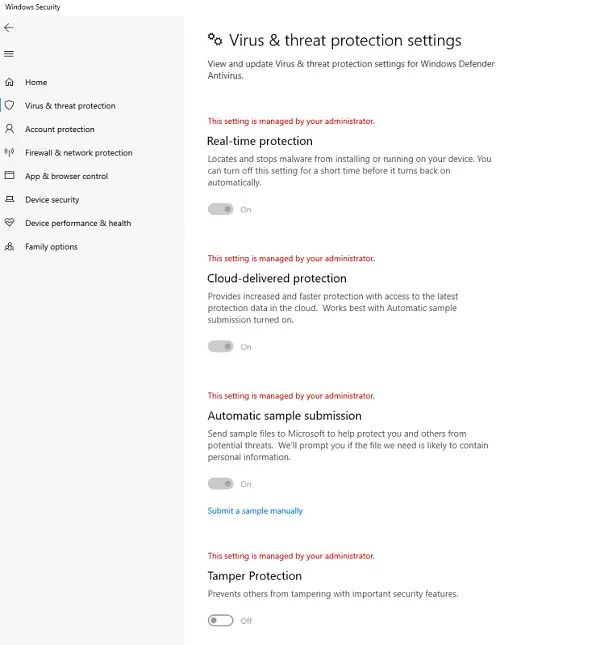Viewport: 600px width, 645px height.
Task: Click the Home house icon
Action: tap(9, 82)
